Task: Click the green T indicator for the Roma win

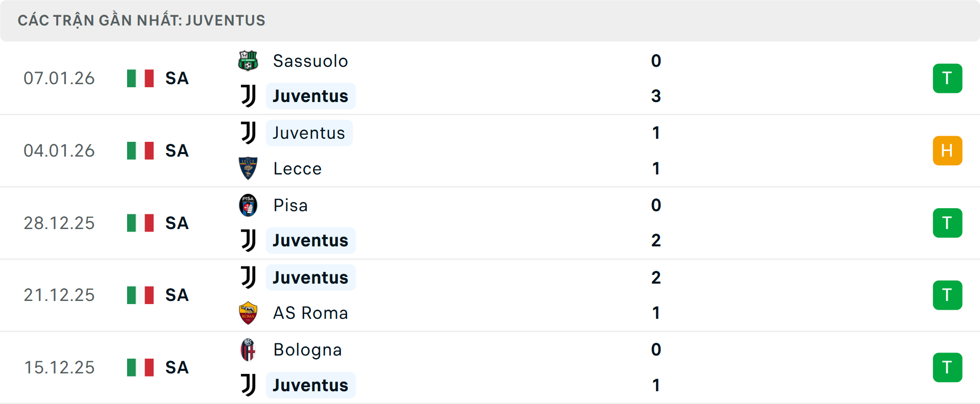Action: coord(947,295)
